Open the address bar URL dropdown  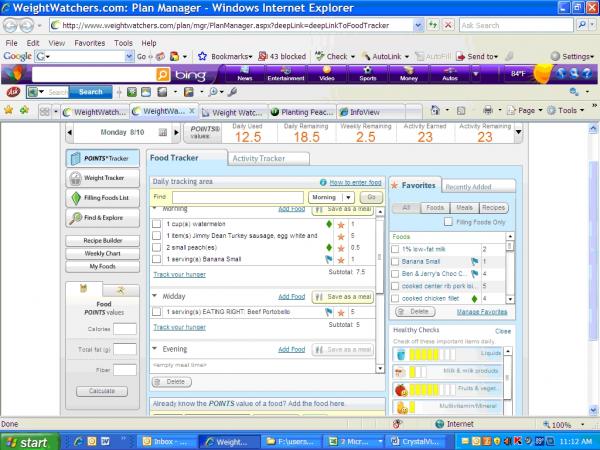click(418, 25)
